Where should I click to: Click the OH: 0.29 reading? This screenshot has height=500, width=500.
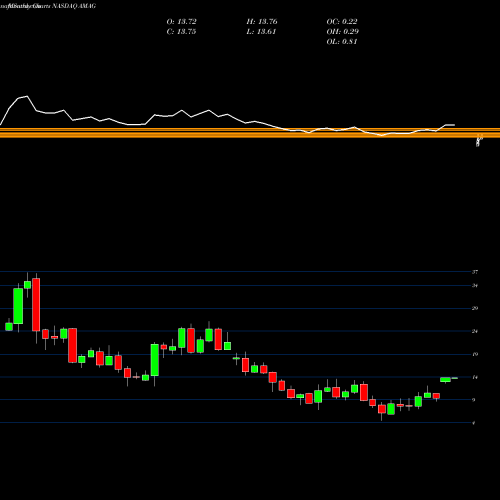click(x=343, y=32)
